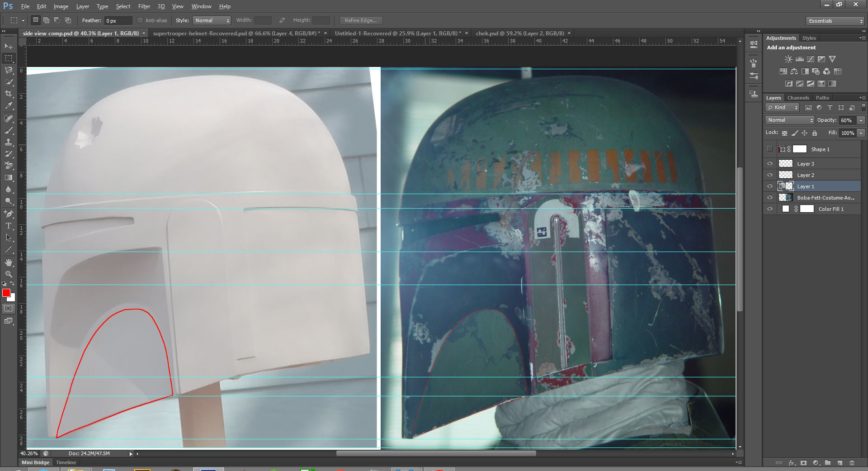The height and width of the screenshot is (471, 868).
Task: Show the hidden Shape 1 layer
Action: coord(770,149)
